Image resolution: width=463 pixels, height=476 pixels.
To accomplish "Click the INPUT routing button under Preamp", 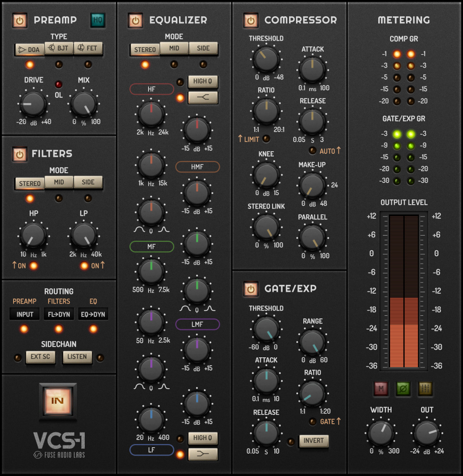I will [x=25, y=314].
